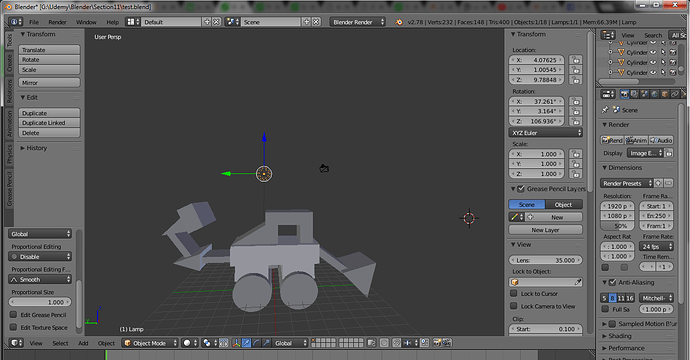Click the pin icon beside Scene
Viewport: 690px width, 360px height.
pos(605,110)
